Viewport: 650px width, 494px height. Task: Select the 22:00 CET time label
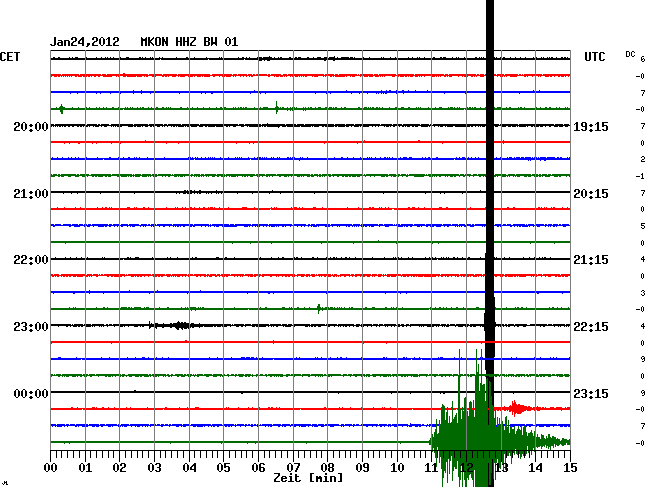(31, 260)
